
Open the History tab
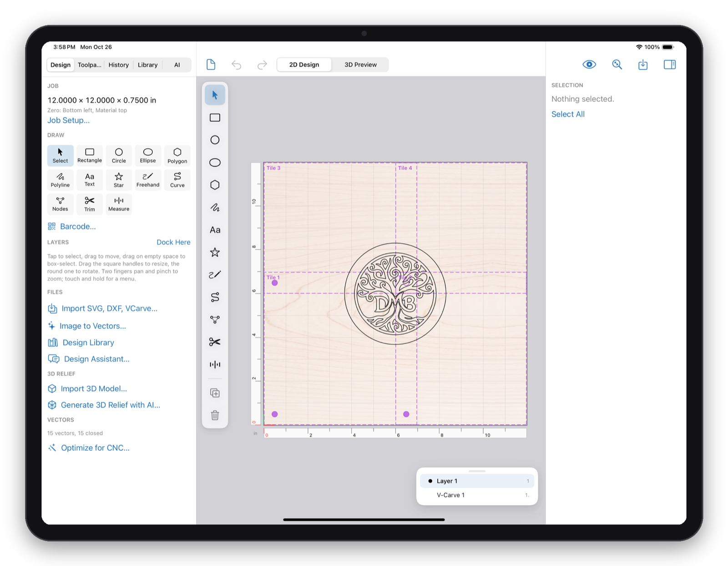[x=119, y=65]
